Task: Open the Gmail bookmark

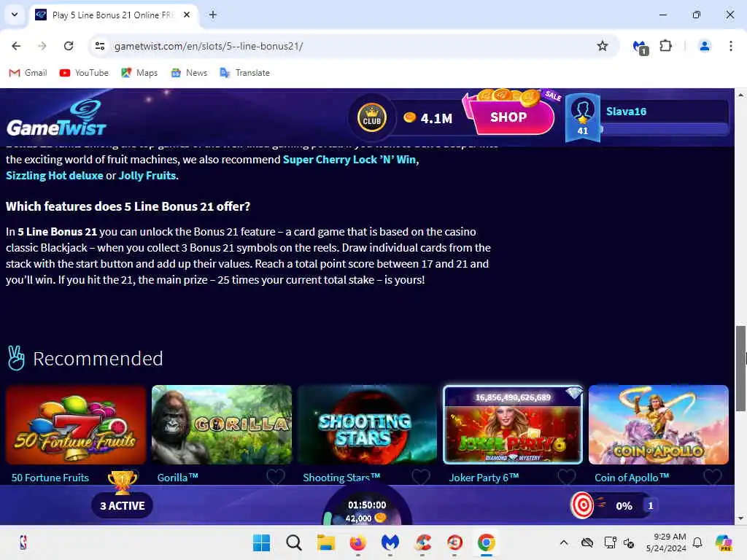Action: [28, 73]
